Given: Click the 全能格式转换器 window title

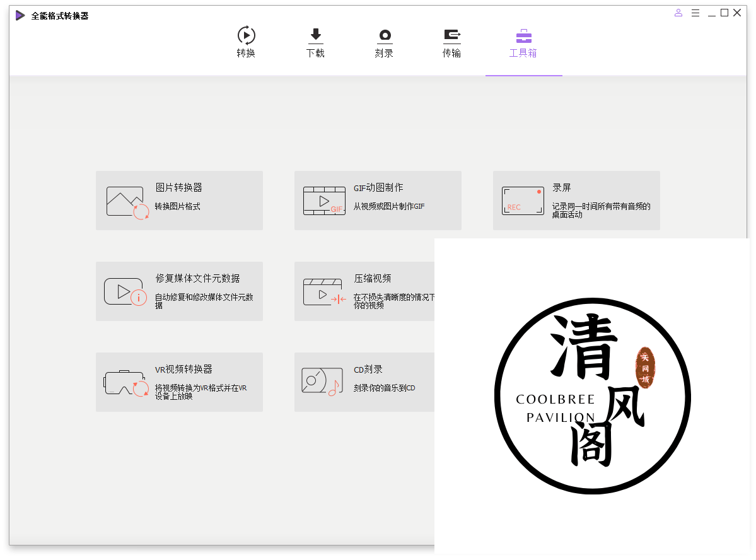Looking at the screenshot, I should coord(60,16).
